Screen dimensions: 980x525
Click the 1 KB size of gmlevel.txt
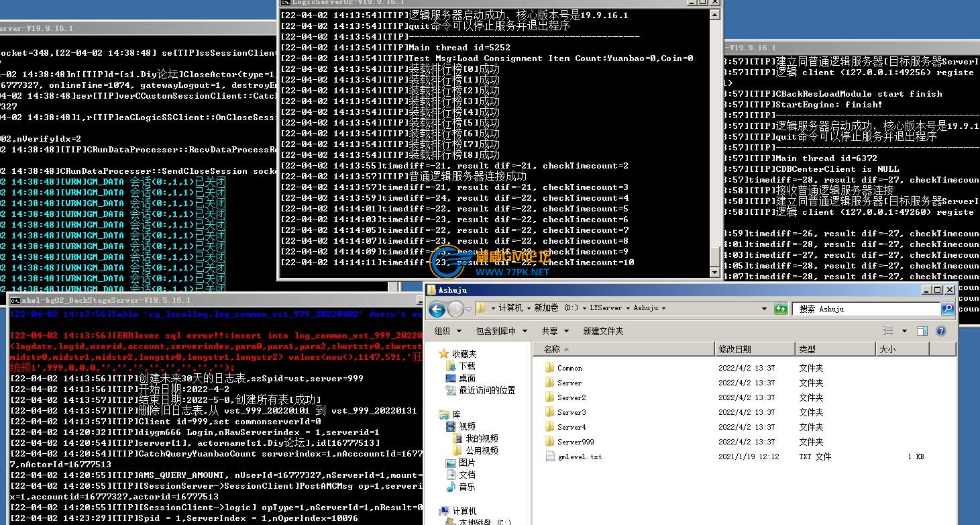pos(916,457)
